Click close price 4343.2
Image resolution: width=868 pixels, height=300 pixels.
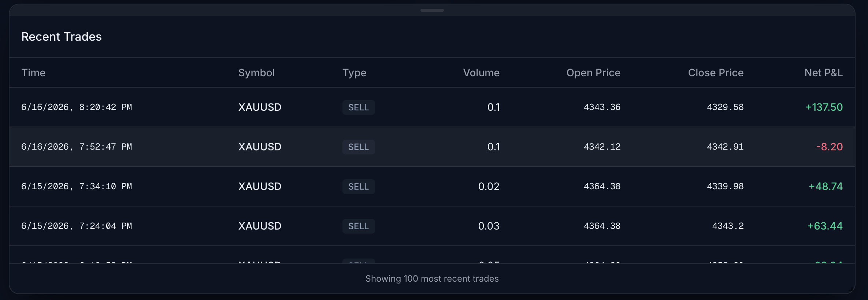[728, 226]
